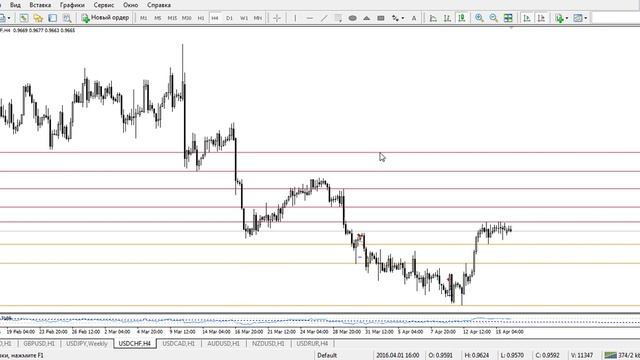The height and width of the screenshot is (360, 640).
Task: Select the Arrows drawing tool
Action: [x=395, y=18]
